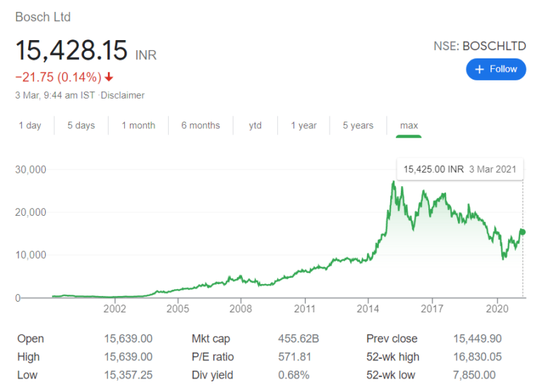Click the P/E ratio label
Screen dimensions: 542x392
pos(212,357)
